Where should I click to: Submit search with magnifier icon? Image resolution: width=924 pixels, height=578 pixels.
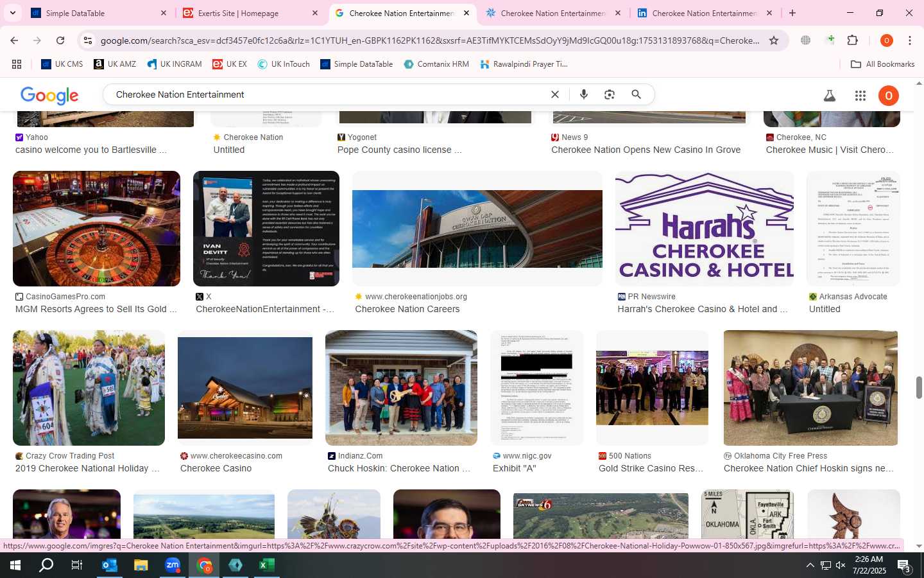click(636, 94)
